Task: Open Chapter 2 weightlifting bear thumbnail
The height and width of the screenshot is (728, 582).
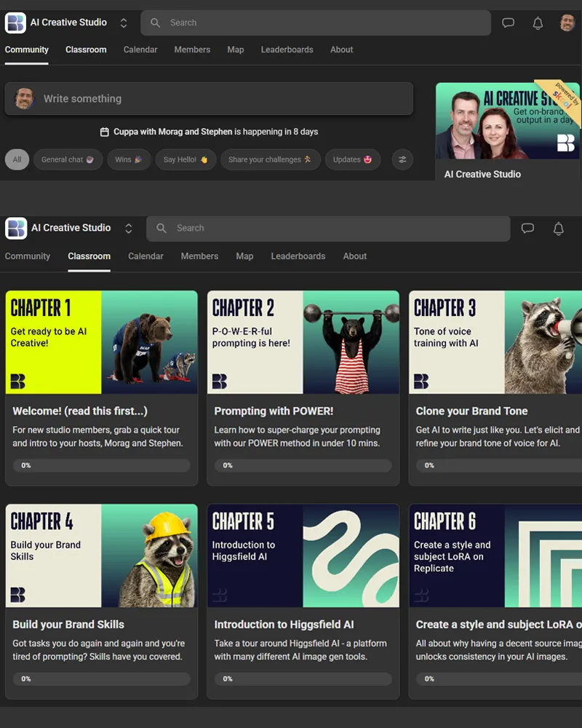Action: point(303,342)
